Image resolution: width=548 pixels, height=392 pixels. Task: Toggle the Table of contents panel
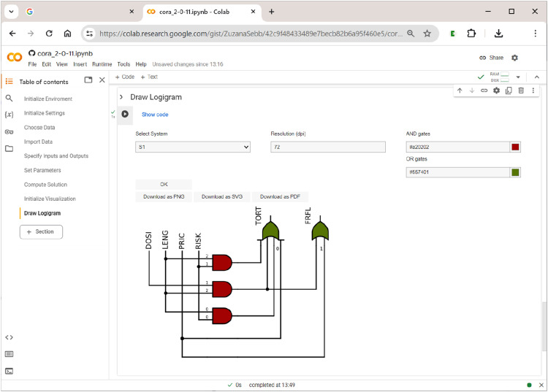(x=9, y=81)
